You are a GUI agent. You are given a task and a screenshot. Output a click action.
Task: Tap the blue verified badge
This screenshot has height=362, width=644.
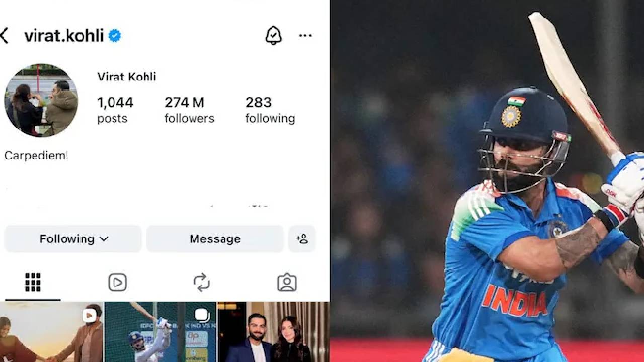coord(115,36)
